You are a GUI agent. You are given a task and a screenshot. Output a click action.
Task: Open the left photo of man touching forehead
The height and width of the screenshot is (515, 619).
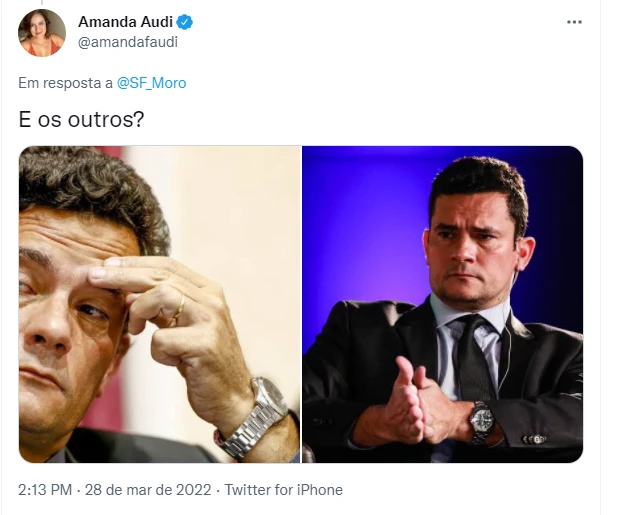[159, 304]
